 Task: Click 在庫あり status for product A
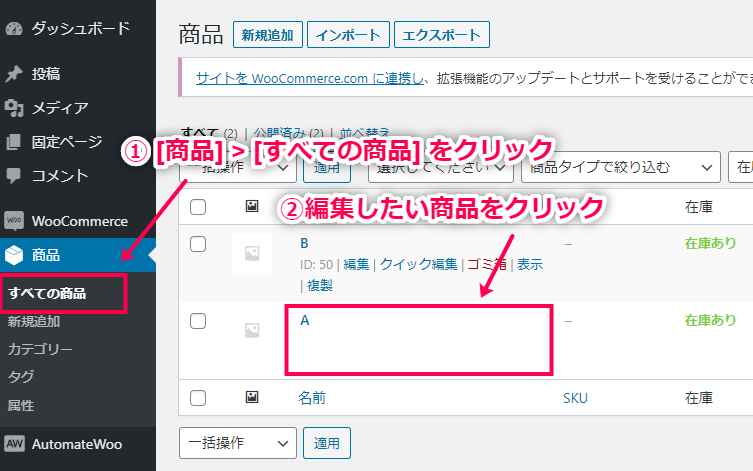click(x=710, y=320)
